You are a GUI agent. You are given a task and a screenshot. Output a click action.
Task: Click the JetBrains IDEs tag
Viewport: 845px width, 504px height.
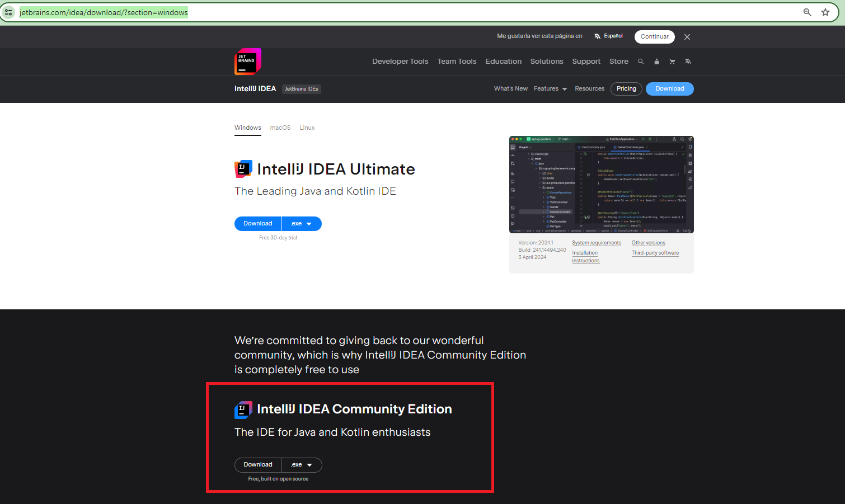(x=301, y=89)
